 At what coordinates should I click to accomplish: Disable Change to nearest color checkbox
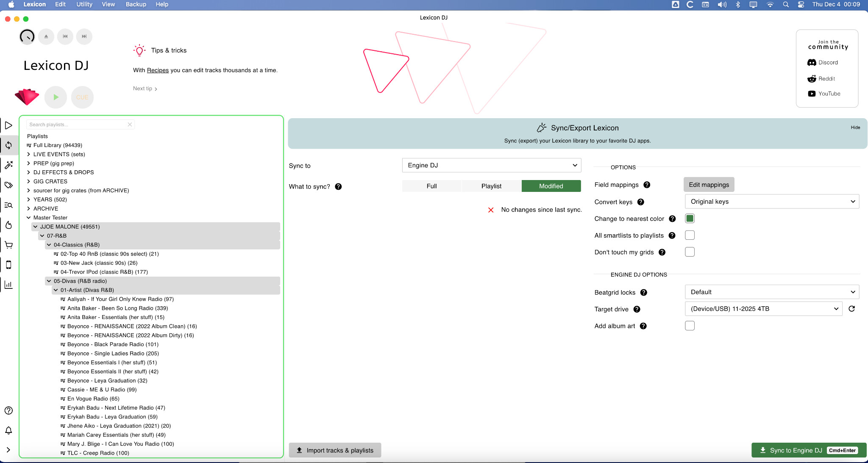[x=690, y=219]
